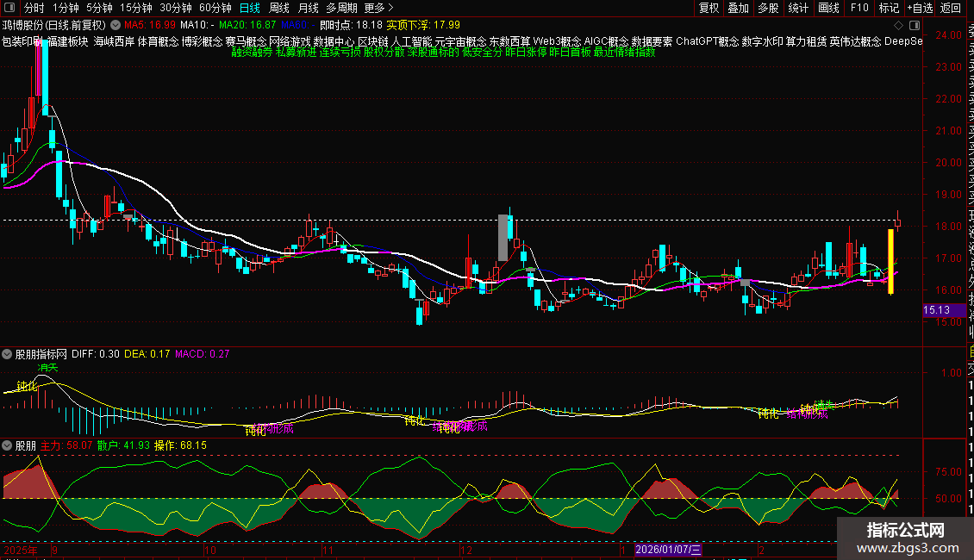Click the small icon beside 分时 tab
This screenshot has height=560, width=974.
[x=11, y=8]
